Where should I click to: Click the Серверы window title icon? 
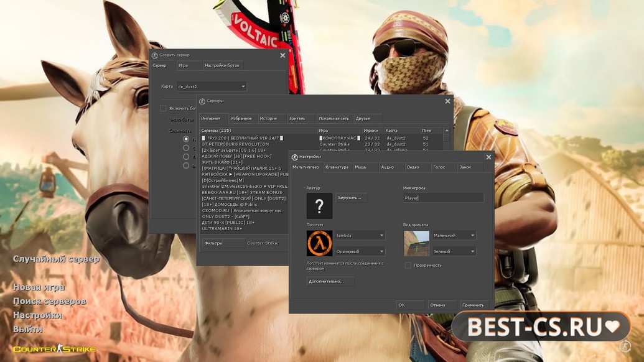point(202,101)
